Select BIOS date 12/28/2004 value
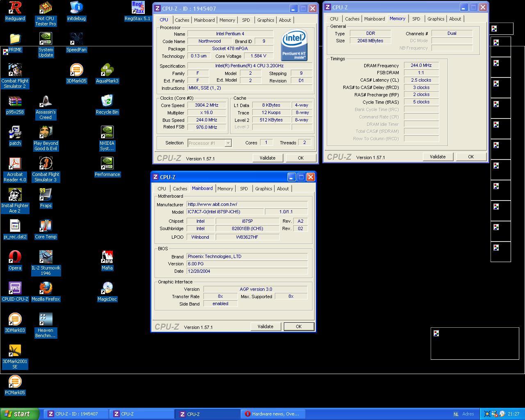 pos(247,271)
